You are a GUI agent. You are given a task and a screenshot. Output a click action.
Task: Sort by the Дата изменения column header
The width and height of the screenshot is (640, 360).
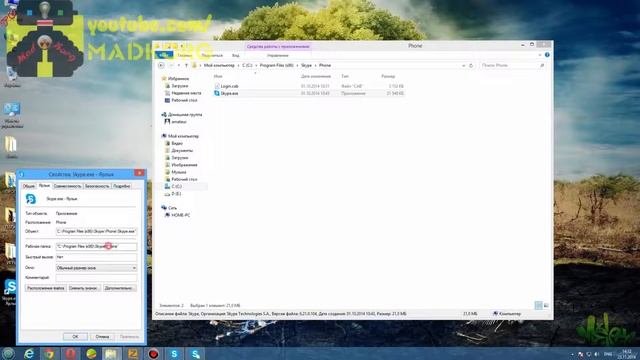pos(316,76)
